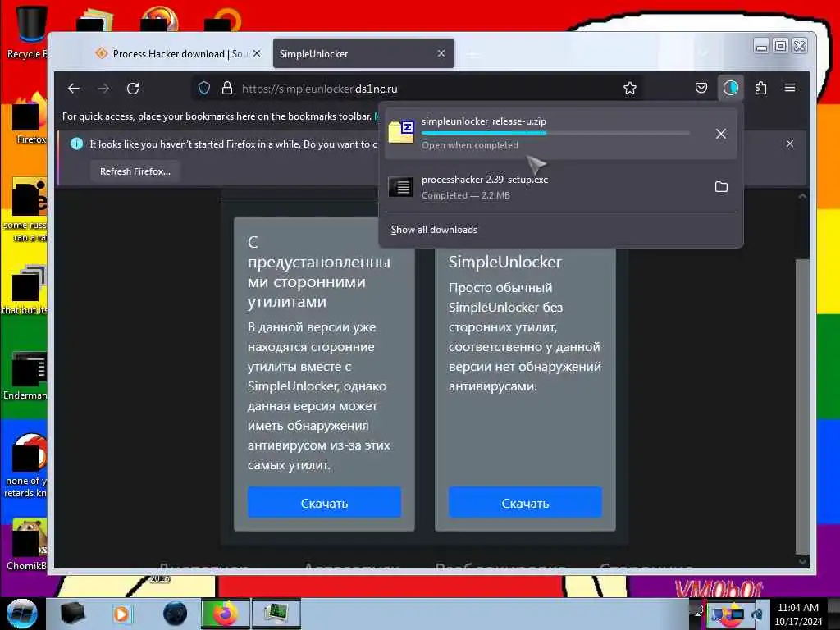Viewport: 840px width, 630px height.
Task: Open Firefox desktop shortcut
Action: (x=29, y=119)
